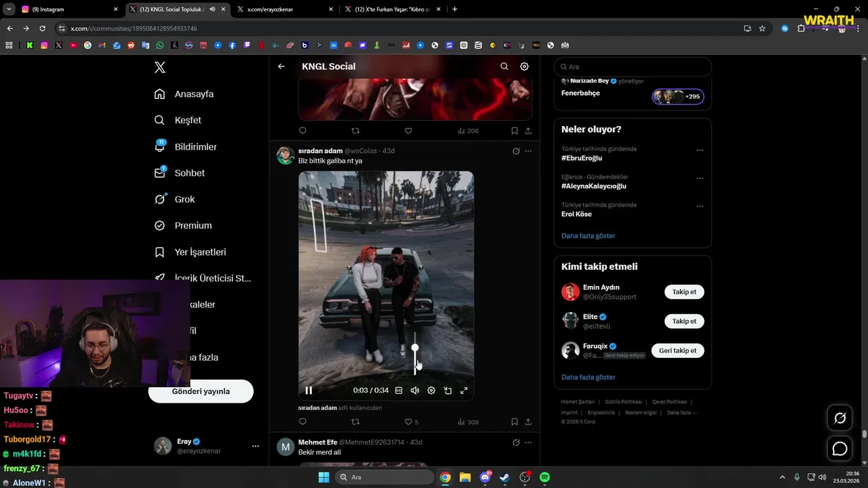Viewport: 868px width, 488px height.
Task: Toggle captions on the video player
Action: [x=399, y=390]
